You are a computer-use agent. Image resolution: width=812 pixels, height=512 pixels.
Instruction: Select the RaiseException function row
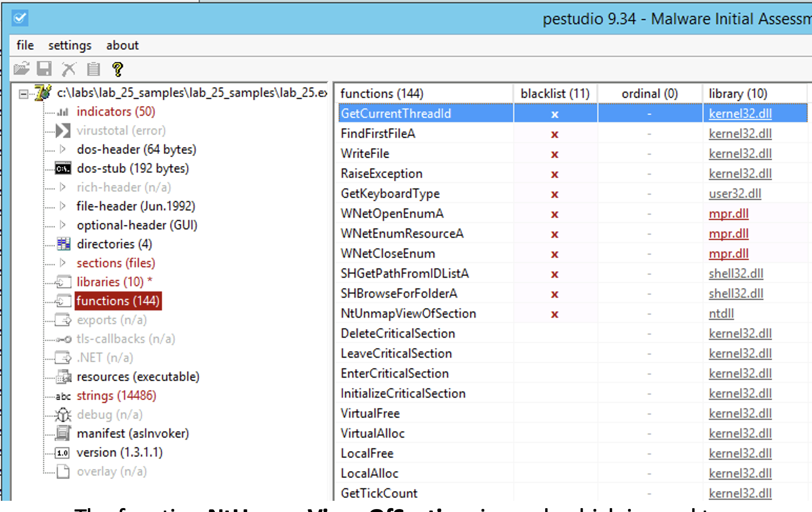click(x=573, y=174)
